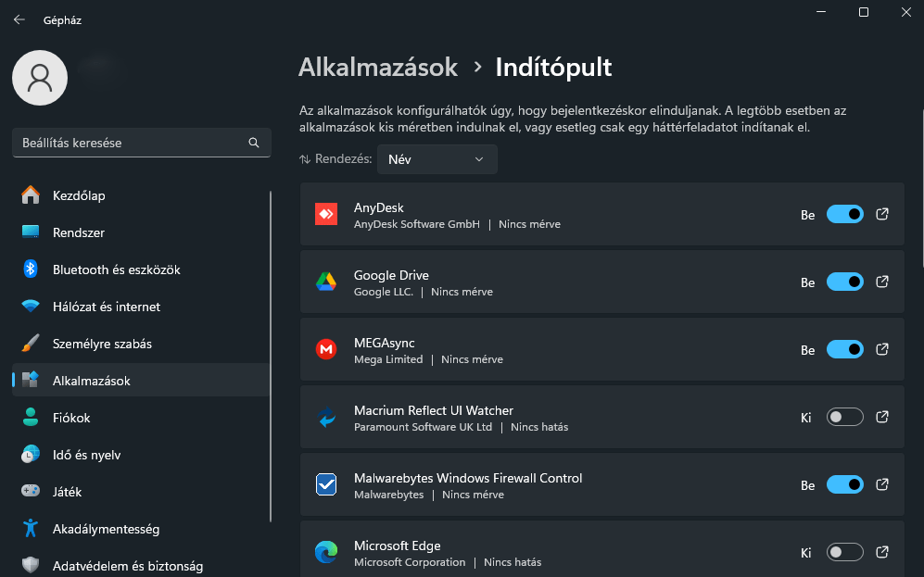Click the Beállítás keresése search field

click(142, 143)
